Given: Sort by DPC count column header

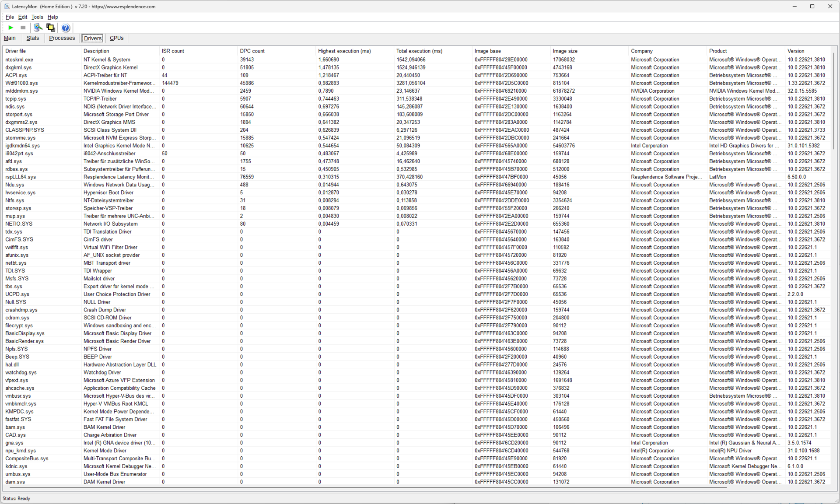Looking at the screenshot, I should (x=252, y=51).
